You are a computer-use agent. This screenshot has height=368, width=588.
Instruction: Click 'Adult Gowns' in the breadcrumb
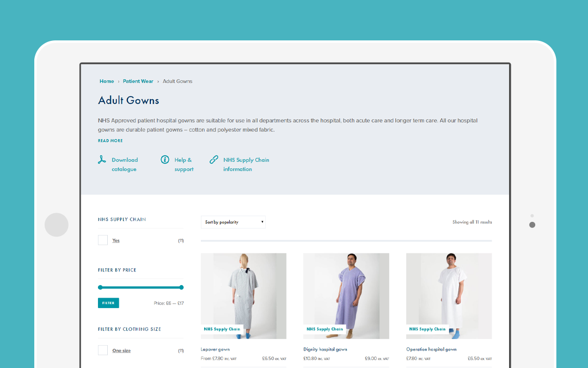pos(177,81)
